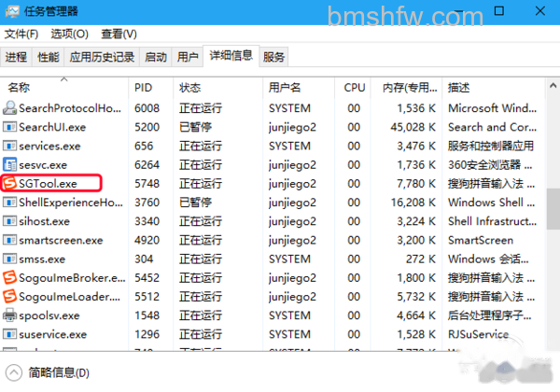560x392 pixels.
Task: Select the spoolsv.exe process name
Action: click(49, 315)
